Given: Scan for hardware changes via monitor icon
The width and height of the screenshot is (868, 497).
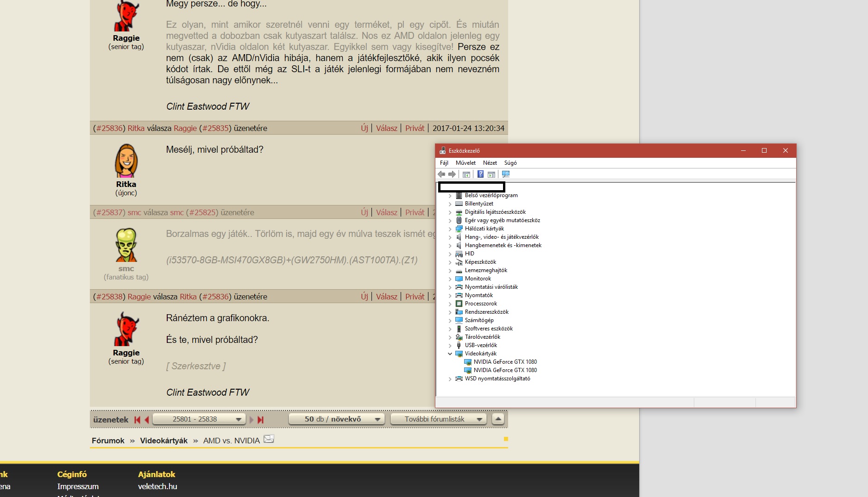Looking at the screenshot, I should tap(506, 174).
